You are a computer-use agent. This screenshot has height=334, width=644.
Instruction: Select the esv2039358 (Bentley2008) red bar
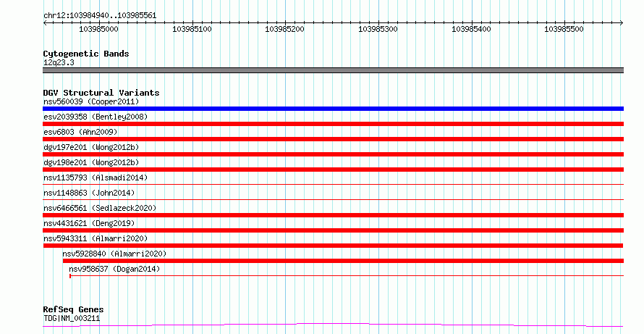tap(333, 124)
